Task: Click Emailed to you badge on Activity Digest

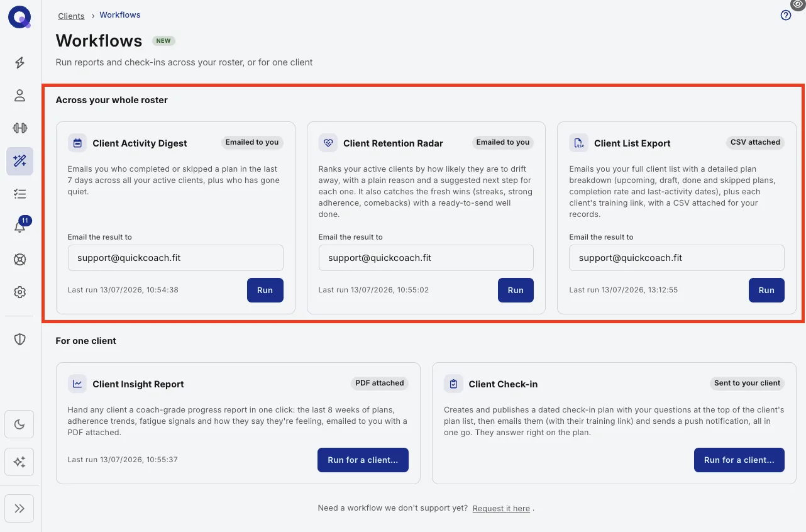Action: click(x=252, y=143)
